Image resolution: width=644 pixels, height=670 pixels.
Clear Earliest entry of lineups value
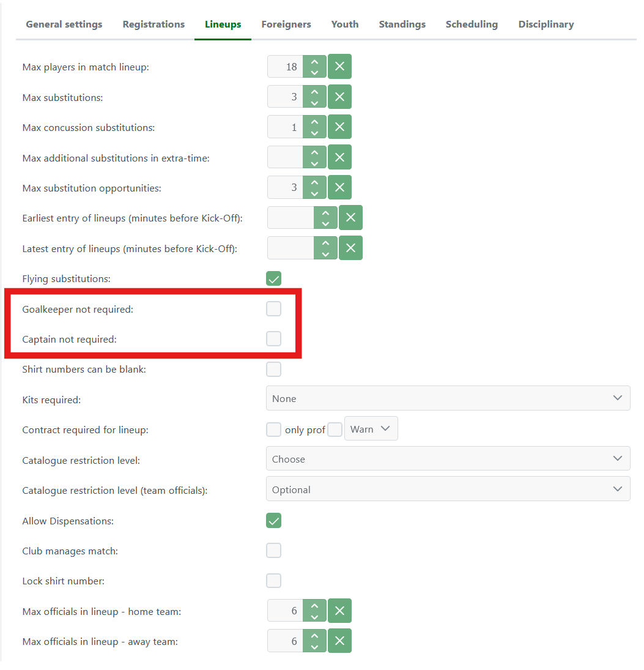click(350, 217)
